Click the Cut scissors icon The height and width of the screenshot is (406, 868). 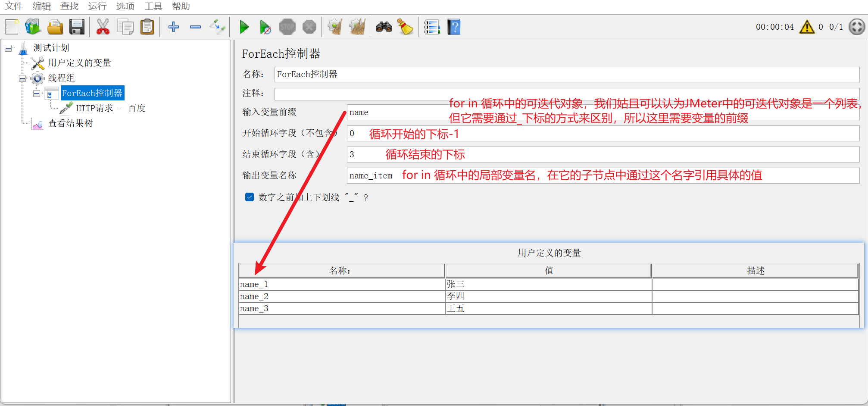tap(103, 27)
